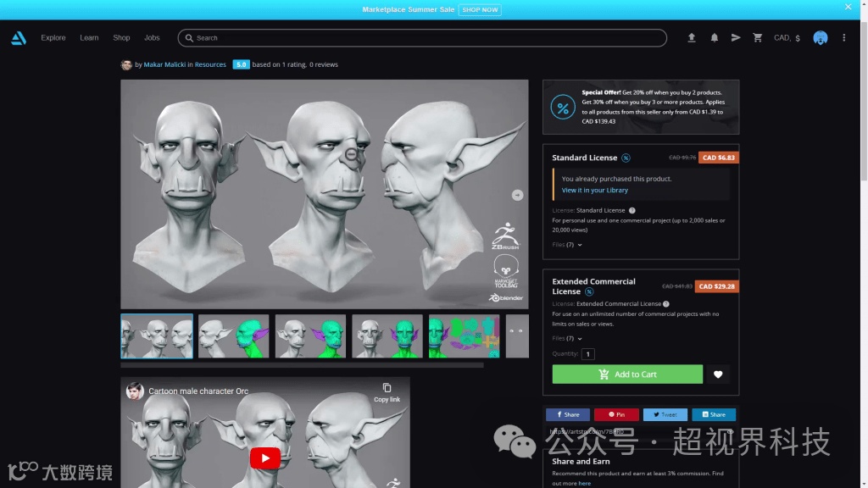Screen dimensions: 868x488
Task: Expand Files (7) under Extended License
Action: click(x=567, y=338)
